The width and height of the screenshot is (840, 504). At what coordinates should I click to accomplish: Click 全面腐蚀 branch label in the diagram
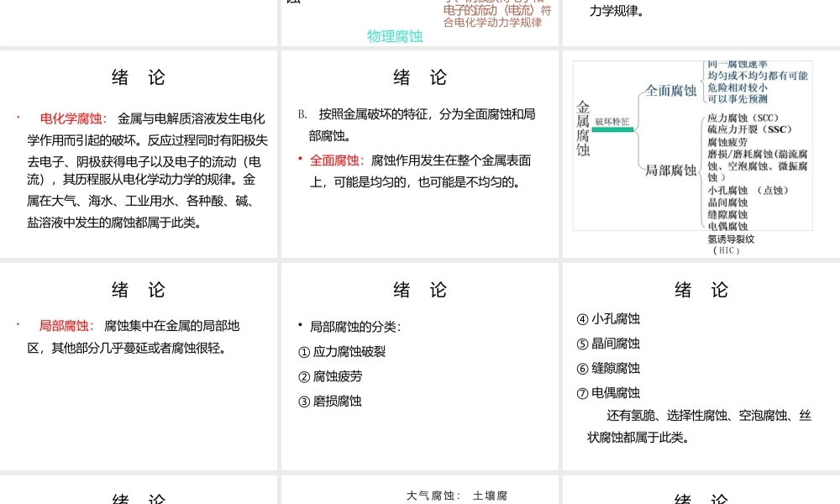[670, 91]
